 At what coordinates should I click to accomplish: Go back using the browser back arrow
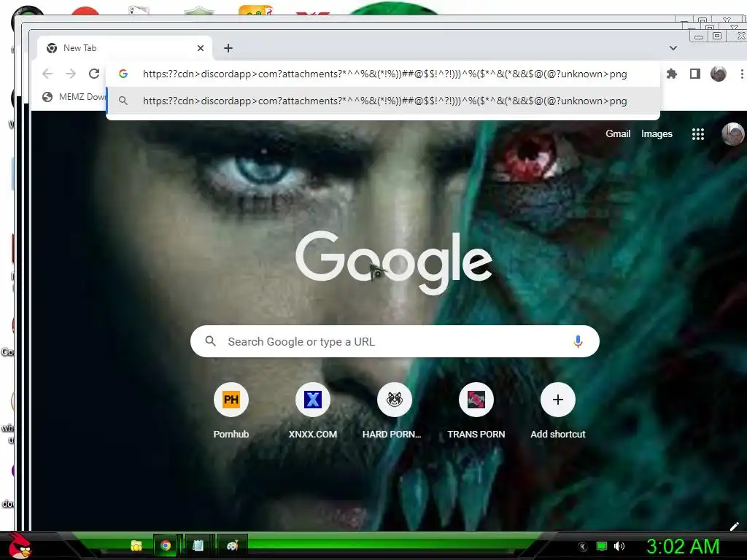tap(47, 74)
